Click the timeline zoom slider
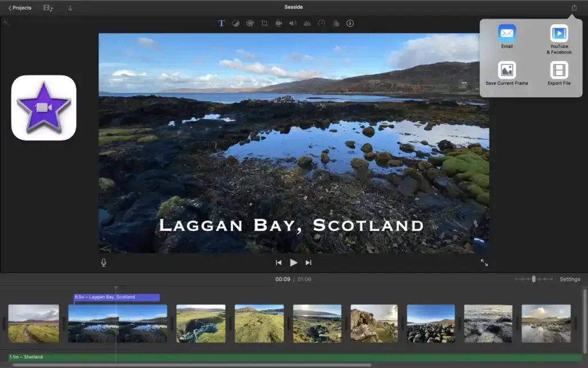 [534, 279]
